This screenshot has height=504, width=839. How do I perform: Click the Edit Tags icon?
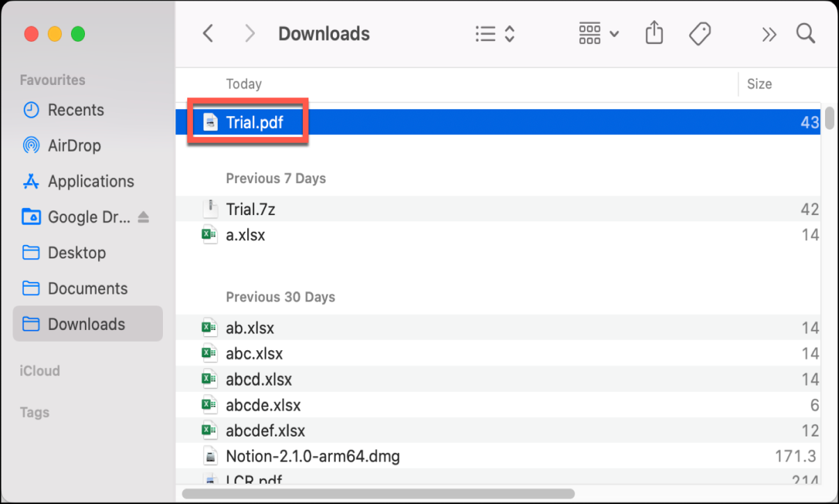pyautogui.click(x=700, y=33)
